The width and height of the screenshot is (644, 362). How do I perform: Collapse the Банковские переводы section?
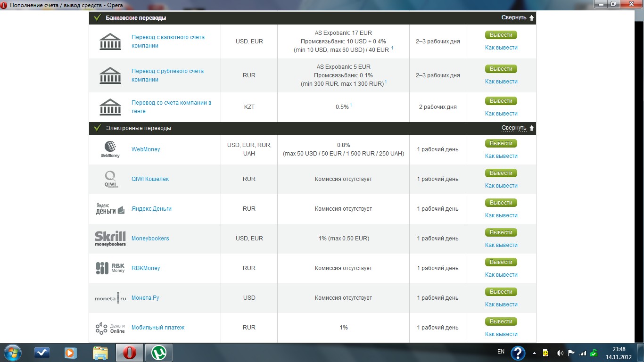click(x=518, y=18)
